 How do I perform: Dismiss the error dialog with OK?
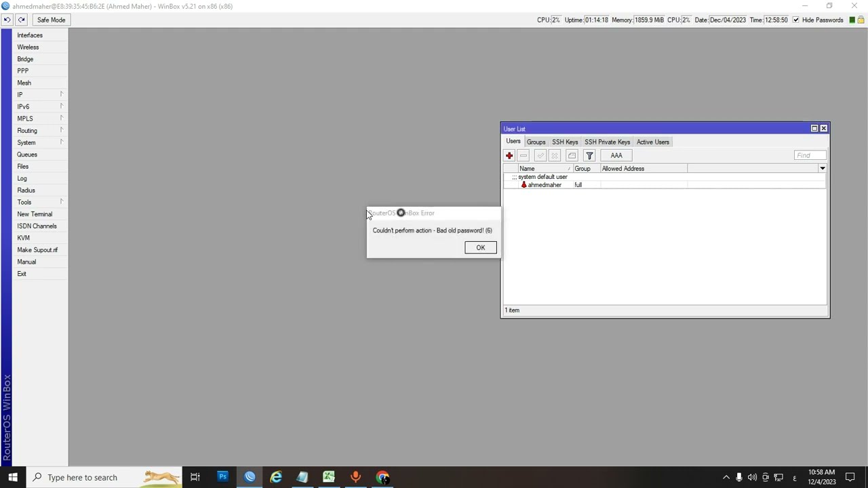point(481,247)
